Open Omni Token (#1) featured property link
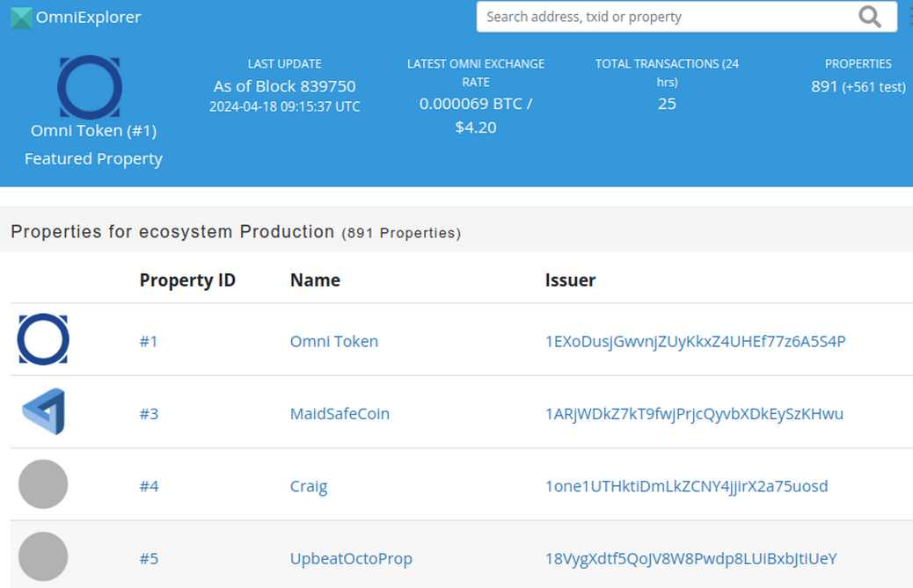 point(94,130)
